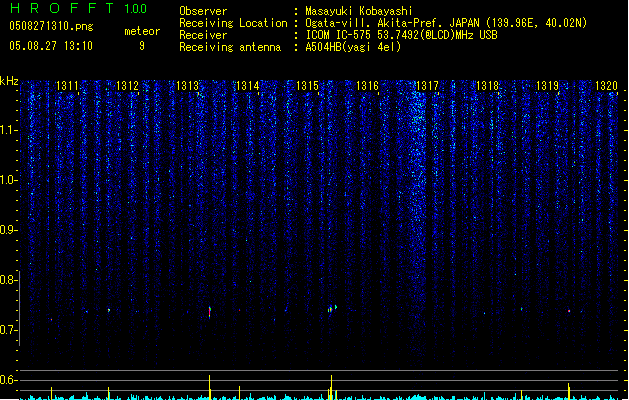Click the Receiver label

click(x=203, y=35)
